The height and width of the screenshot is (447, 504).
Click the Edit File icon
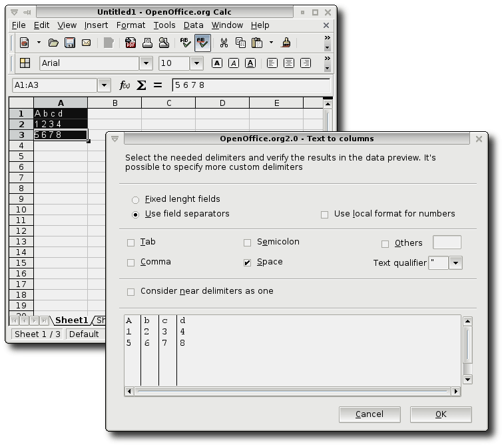click(109, 43)
